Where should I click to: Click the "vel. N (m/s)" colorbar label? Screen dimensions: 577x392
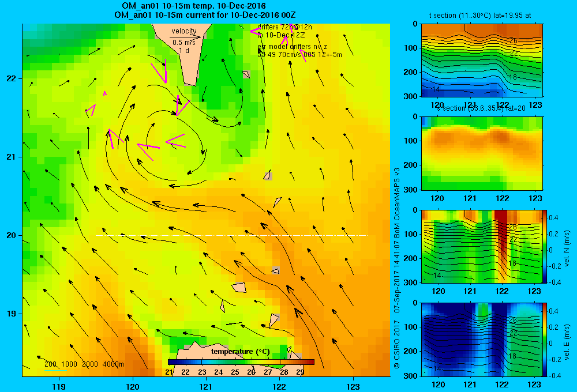coord(567,248)
